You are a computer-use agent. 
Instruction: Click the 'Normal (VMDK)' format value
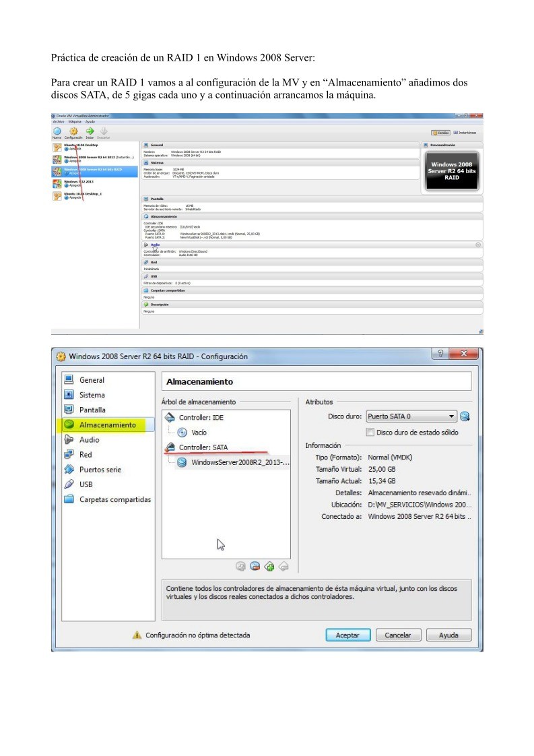pos(390,458)
